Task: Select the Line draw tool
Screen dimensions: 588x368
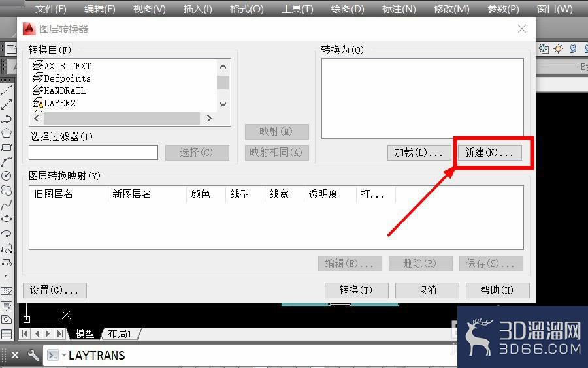Action: point(7,90)
